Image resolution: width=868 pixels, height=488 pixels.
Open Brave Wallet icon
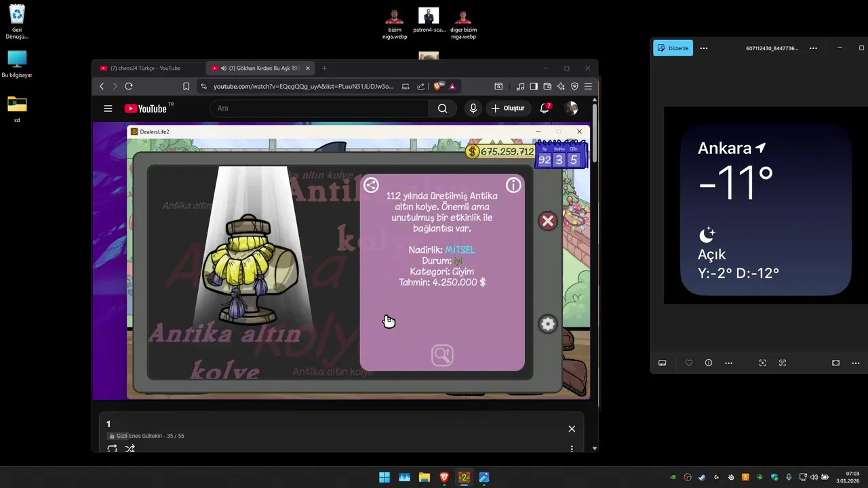547,86
